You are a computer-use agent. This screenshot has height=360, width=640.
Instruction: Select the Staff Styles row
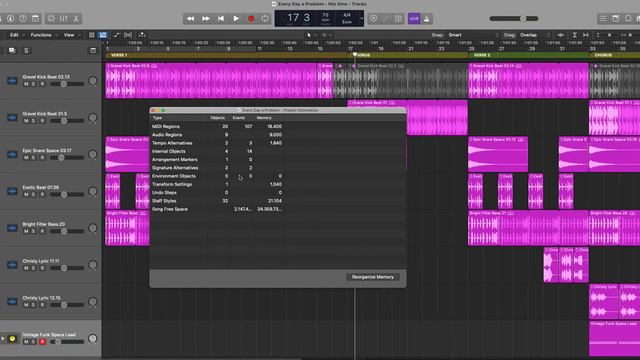point(278,201)
